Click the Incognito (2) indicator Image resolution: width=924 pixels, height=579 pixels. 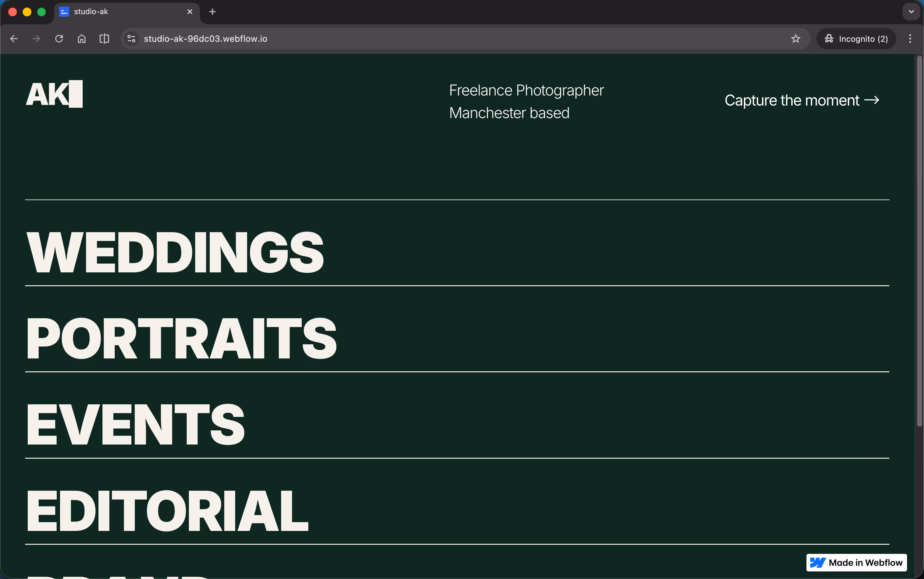click(856, 39)
